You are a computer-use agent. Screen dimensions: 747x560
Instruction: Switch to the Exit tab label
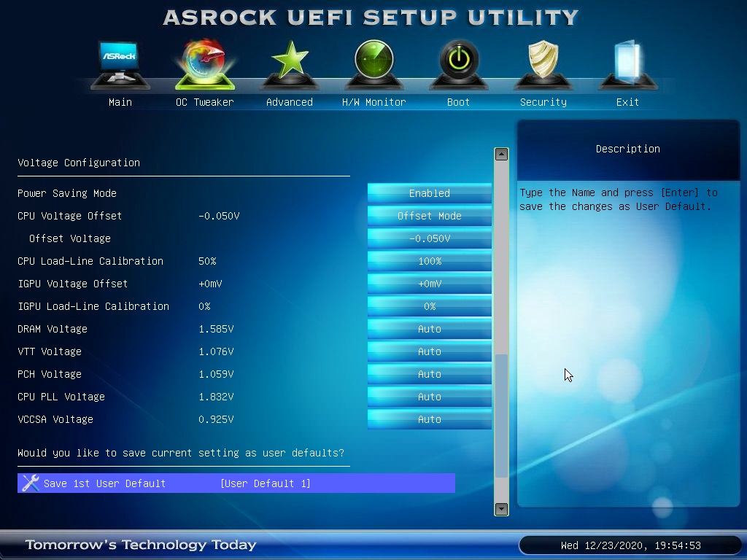pyautogui.click(x=627, y=102)
